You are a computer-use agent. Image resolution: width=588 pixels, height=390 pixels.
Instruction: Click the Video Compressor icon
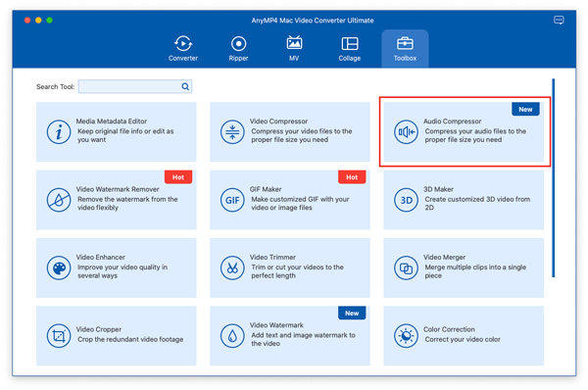(x=232, y=132)
